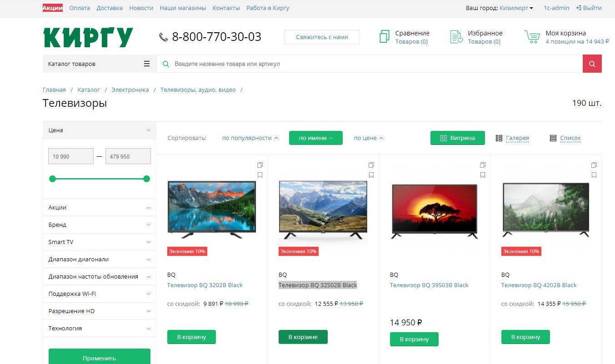615x364 pixels.
Task: Add BQ 32S02B to comparison icon
Action: point(371,165)
